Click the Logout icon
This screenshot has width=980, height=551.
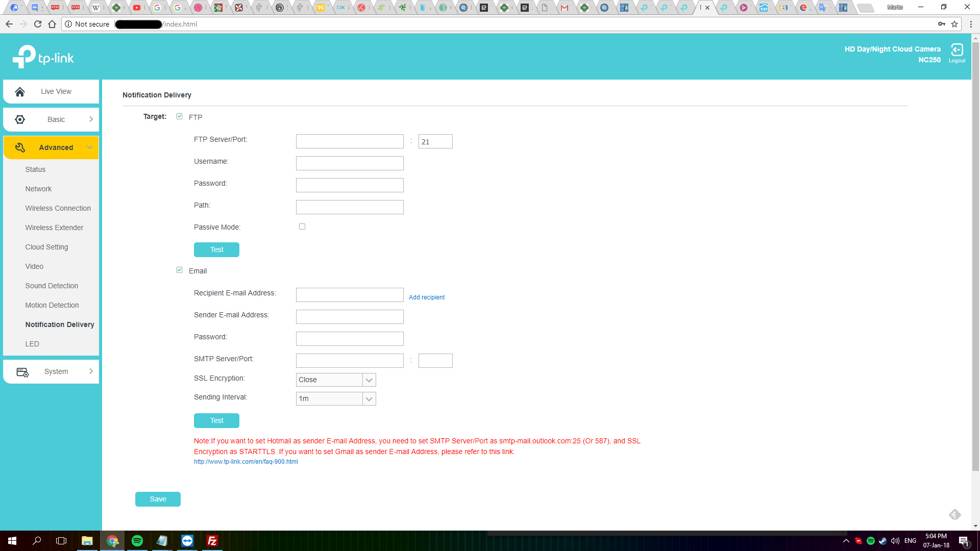point(957,50)
